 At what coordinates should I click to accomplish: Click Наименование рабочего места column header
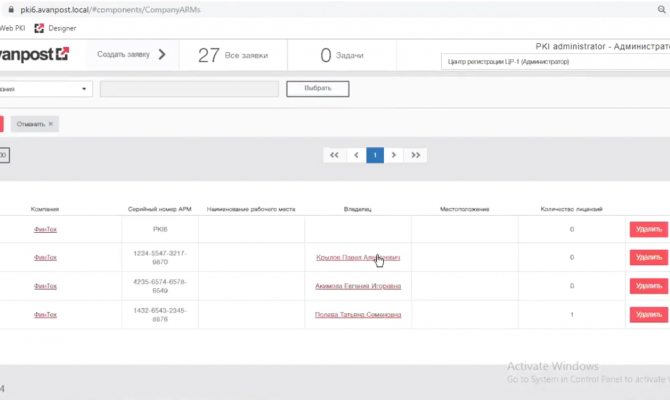(251, 209)
